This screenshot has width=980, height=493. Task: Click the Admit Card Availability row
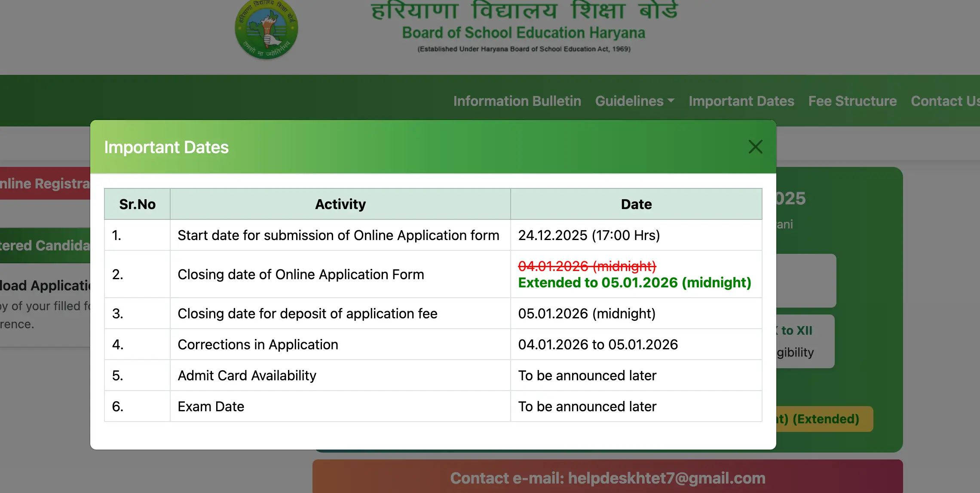click(x=247, y=376)
